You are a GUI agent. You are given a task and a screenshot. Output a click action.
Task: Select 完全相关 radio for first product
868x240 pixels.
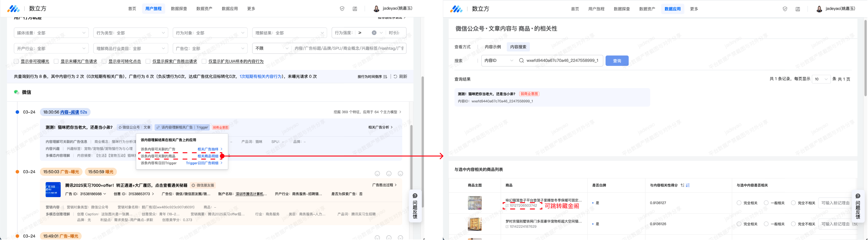tap(739, 203)
